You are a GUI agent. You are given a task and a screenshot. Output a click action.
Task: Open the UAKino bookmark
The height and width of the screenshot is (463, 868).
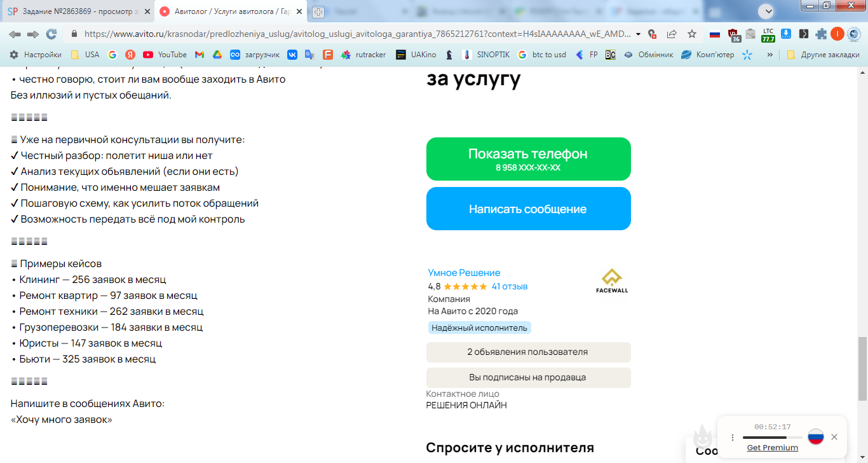click(x=416, y=55)
